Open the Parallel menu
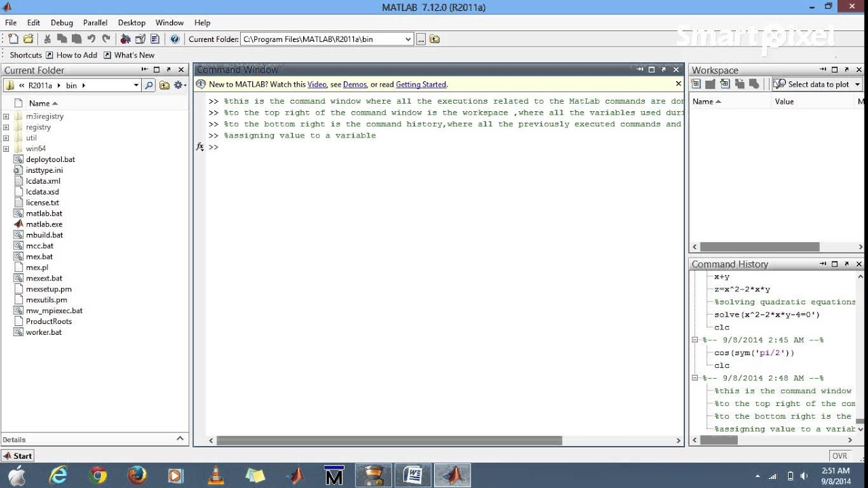The image size is (868, 488). [x=96, y=22]
